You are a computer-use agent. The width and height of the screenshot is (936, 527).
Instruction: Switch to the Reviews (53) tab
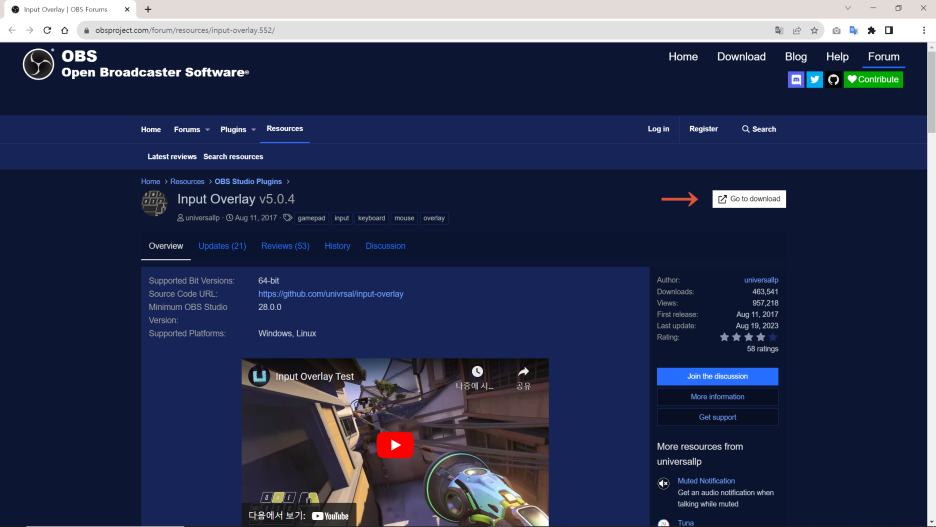click(x=285, y=246)
